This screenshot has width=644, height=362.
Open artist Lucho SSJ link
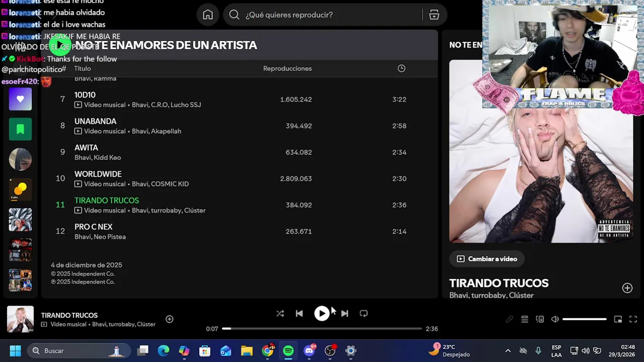click(x=186, y=105)
